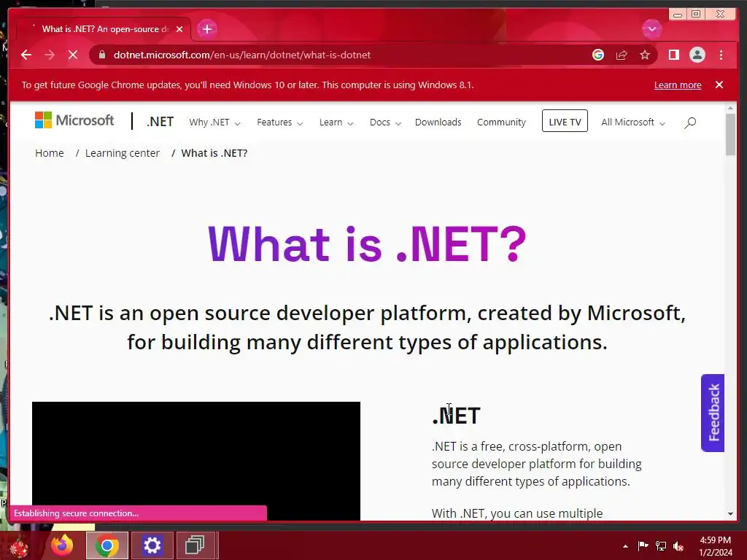Go to Home breadcrumb
Image resolution: width=747 pixels, height=560 pixels.
(50, 153)
